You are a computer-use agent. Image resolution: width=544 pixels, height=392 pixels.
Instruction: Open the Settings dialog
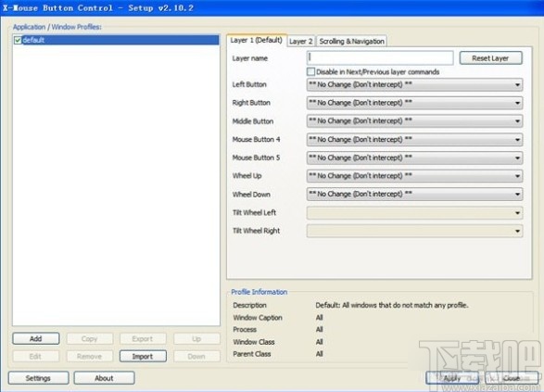pyautogui.click(x=38, y=378)
